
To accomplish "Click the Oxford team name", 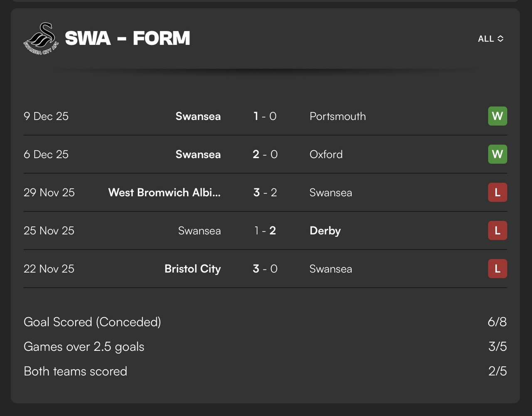I will pyautogui.click(x=326, y=154).
